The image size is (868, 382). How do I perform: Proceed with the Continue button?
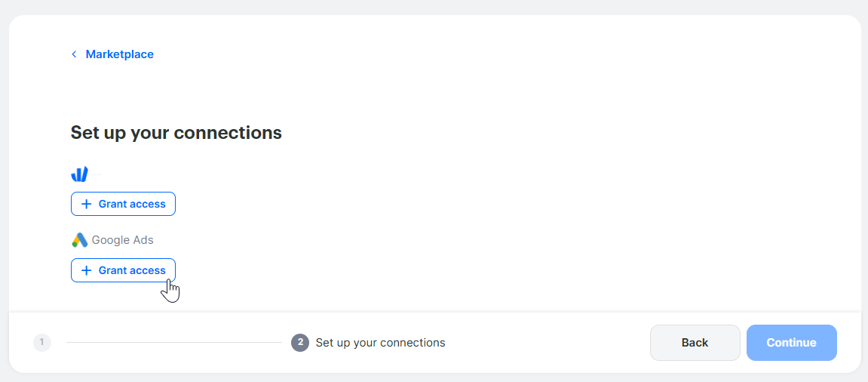(792, 343)
